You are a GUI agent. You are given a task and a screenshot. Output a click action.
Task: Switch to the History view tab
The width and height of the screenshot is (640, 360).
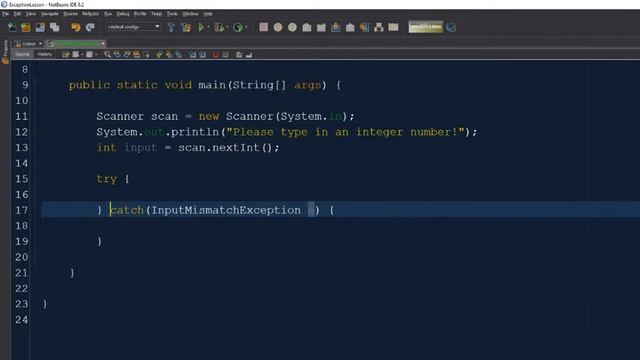pyautogui.click(x=44, y=54)
